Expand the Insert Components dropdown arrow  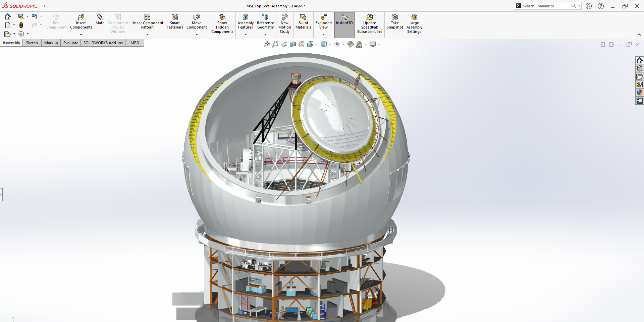(81, 35)
